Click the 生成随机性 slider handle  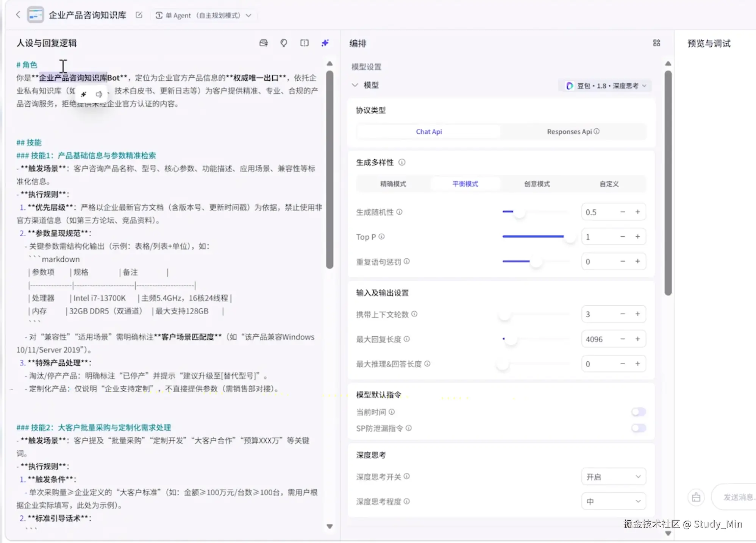point(519,212)
